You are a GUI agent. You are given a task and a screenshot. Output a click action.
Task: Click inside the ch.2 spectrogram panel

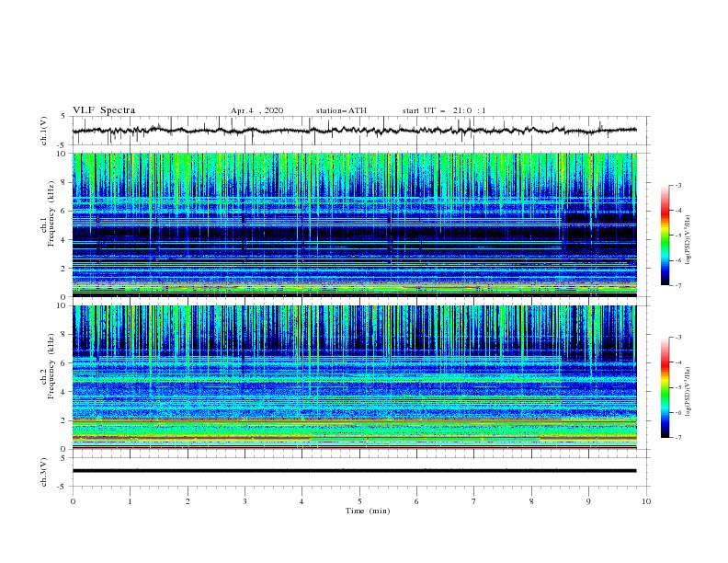[x=354, y=377]
